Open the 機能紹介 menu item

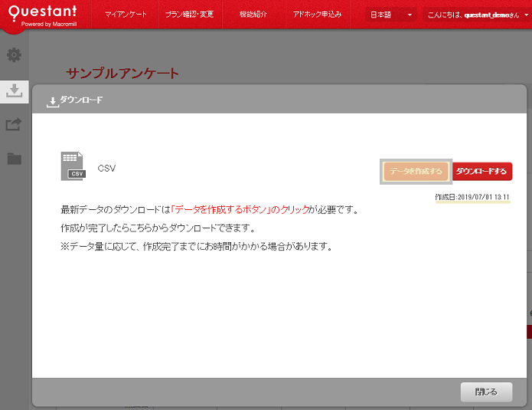(x=253, y=15)
